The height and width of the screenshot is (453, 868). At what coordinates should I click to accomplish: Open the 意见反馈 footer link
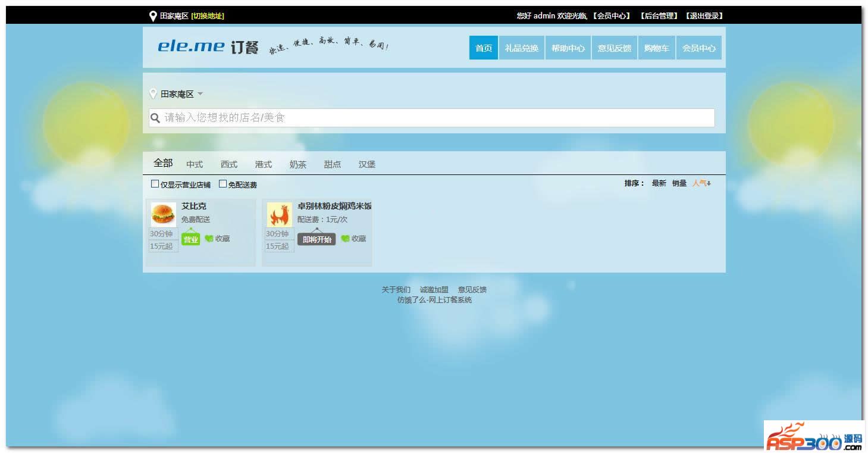pyautogui.click(x=472, y=290)
